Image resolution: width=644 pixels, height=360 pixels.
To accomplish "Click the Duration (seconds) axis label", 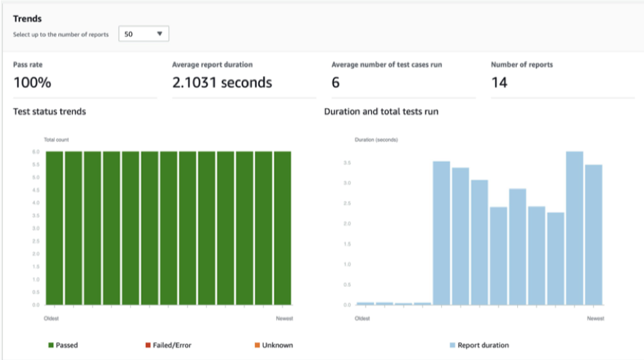I will 376,140.
